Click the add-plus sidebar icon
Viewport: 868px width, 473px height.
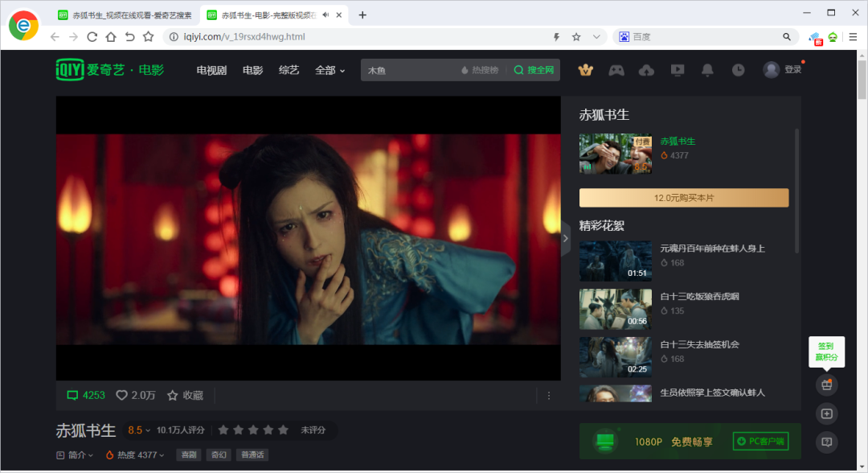pos(826,413)
